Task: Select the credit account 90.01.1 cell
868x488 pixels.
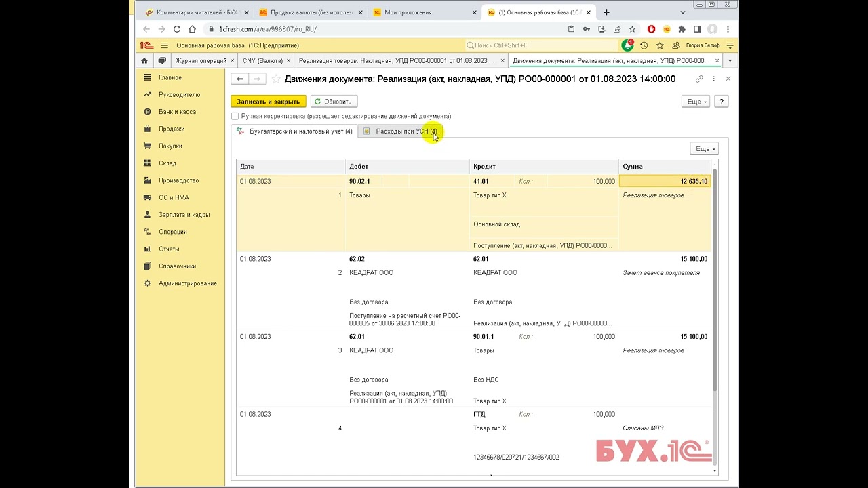Action: (x=484, y=337)
